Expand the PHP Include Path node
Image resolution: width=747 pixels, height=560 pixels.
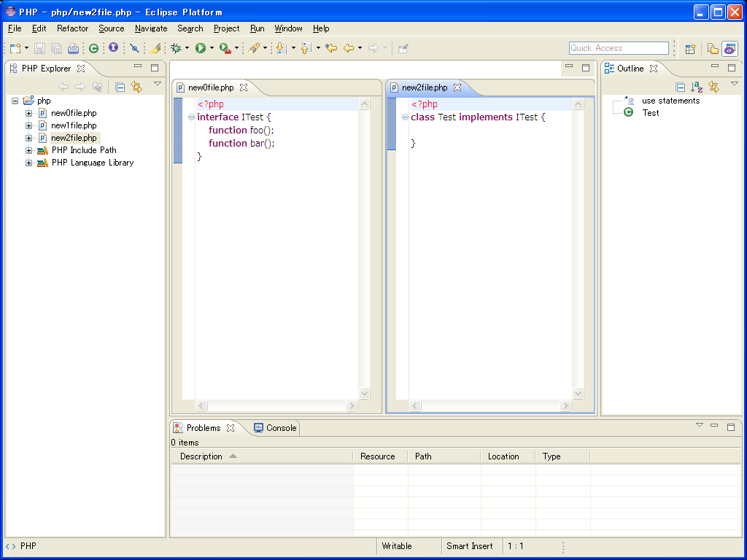click(28, 150)
